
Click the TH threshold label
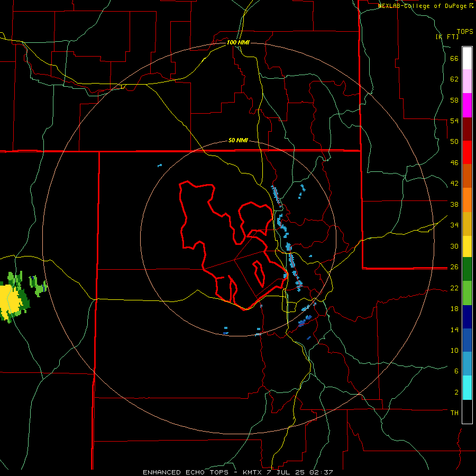click(454, 413)
